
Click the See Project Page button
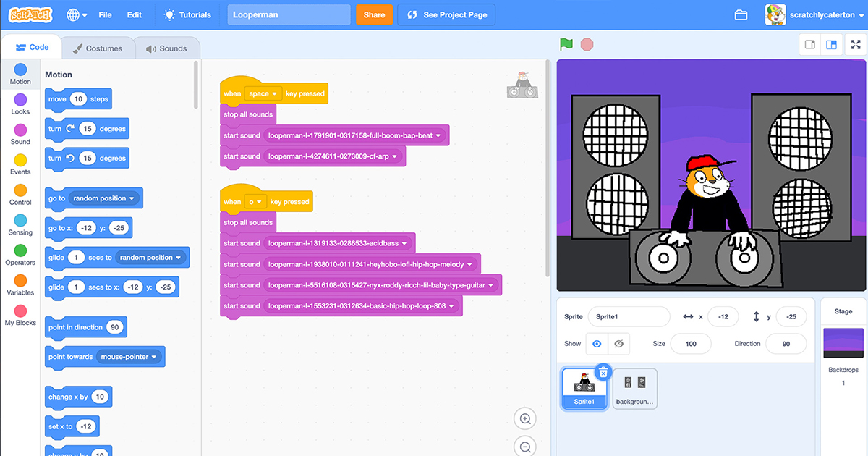pos(446,14)
